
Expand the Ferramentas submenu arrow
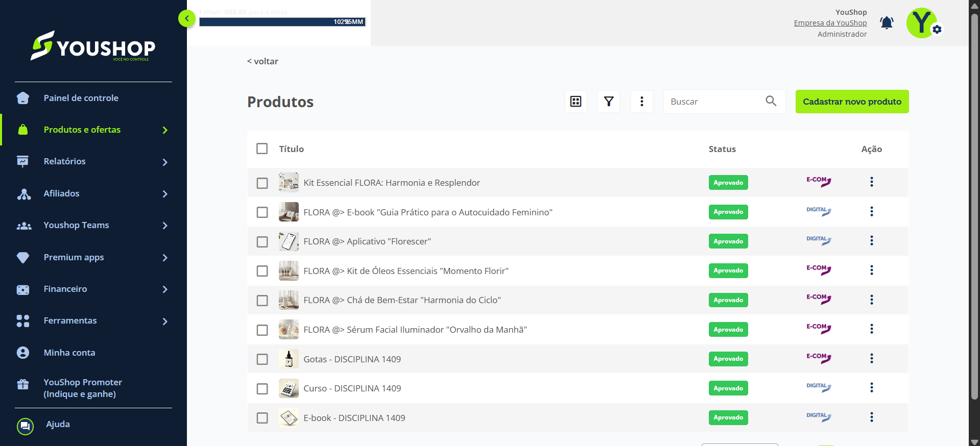click(165, 321)
